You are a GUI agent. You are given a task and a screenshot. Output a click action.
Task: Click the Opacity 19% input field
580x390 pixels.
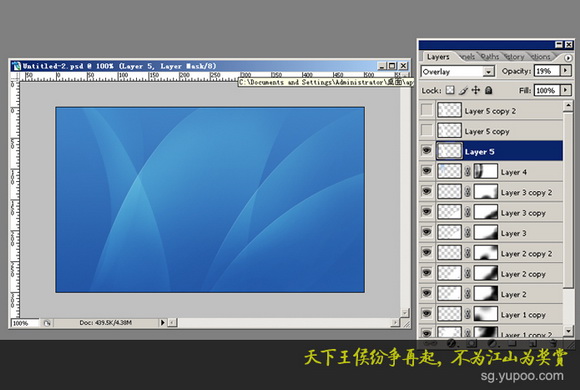(x=546, y=71)
